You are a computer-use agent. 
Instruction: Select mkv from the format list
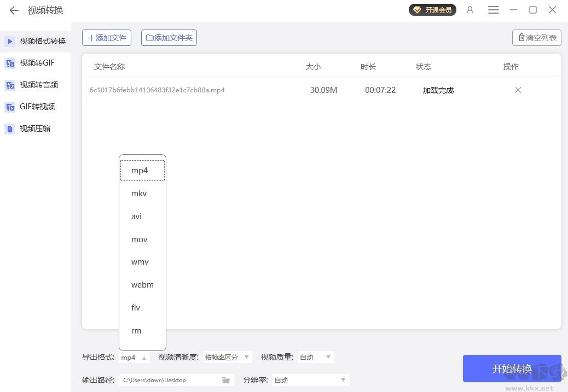pos(138,193)
